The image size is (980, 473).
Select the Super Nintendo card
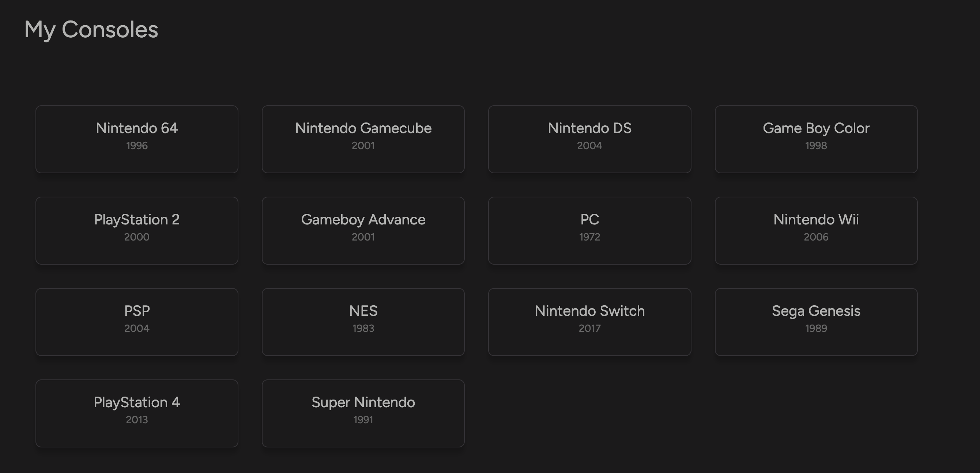(x=363, y=413)
